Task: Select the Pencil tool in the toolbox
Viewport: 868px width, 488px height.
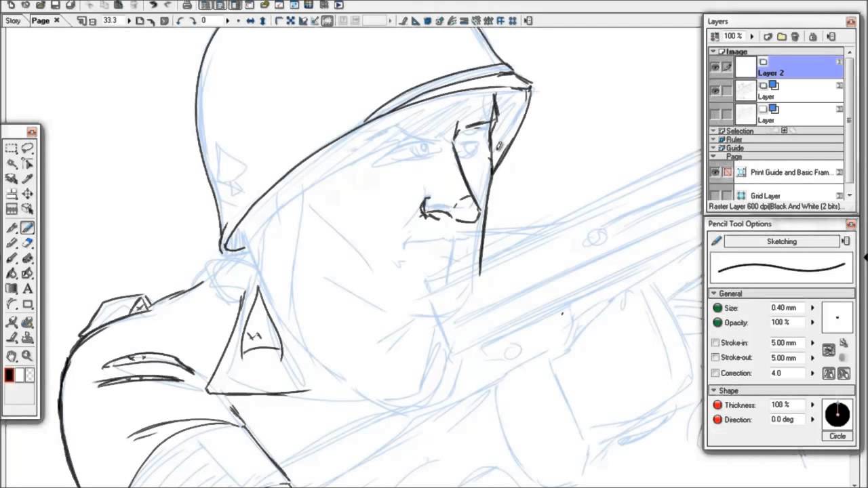Action: [27, 228]
